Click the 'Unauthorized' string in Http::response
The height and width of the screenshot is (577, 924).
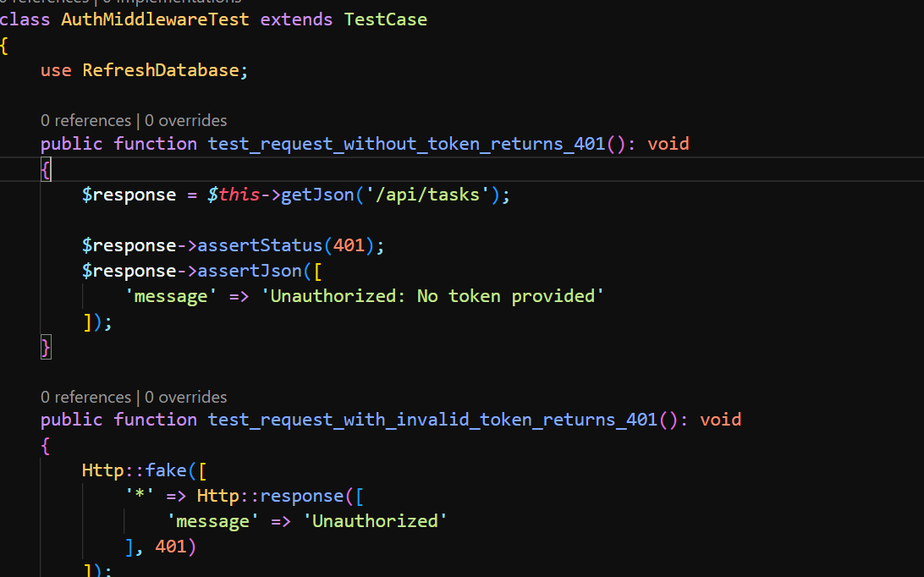375,521
